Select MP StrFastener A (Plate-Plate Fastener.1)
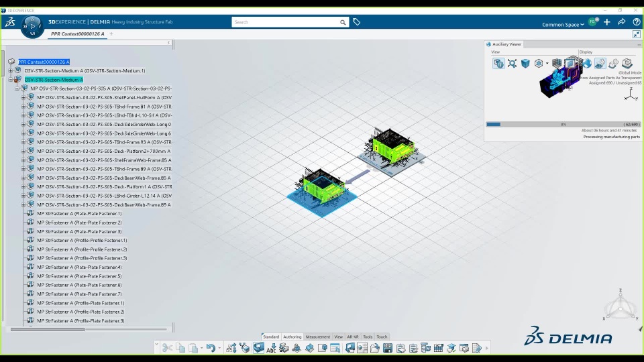This screenshot has width=644, height=362. pyautogui.click(x=79, y=213)
